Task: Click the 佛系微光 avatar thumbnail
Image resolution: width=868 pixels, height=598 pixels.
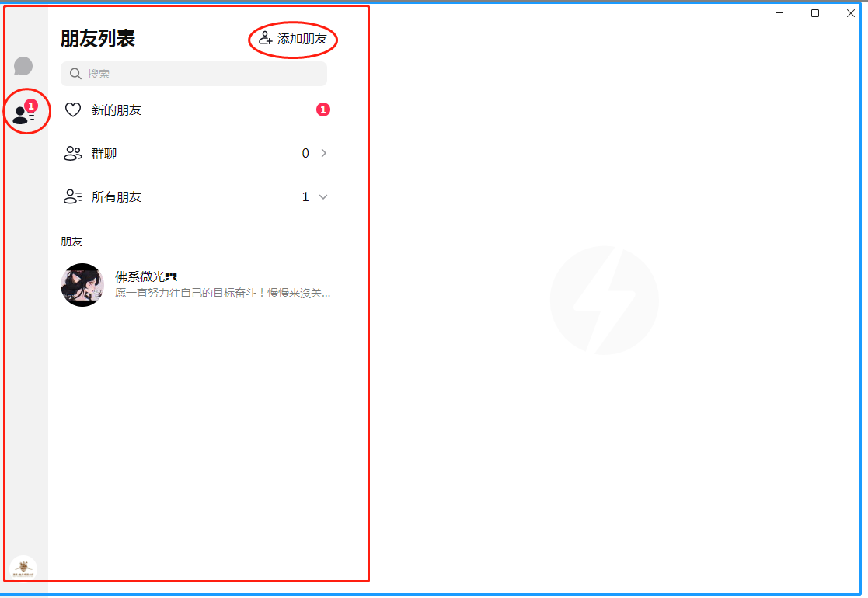Action: pos(82,285)
